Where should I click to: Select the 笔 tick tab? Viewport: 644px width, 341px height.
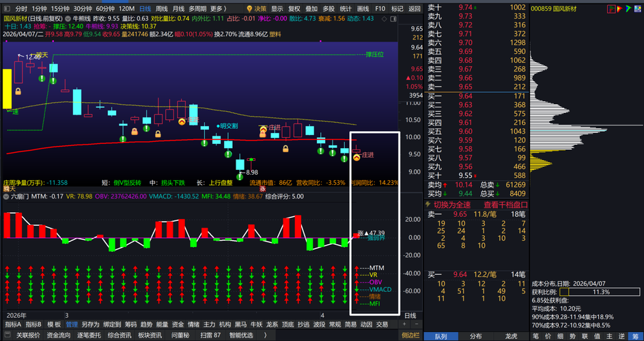[535, 336]
